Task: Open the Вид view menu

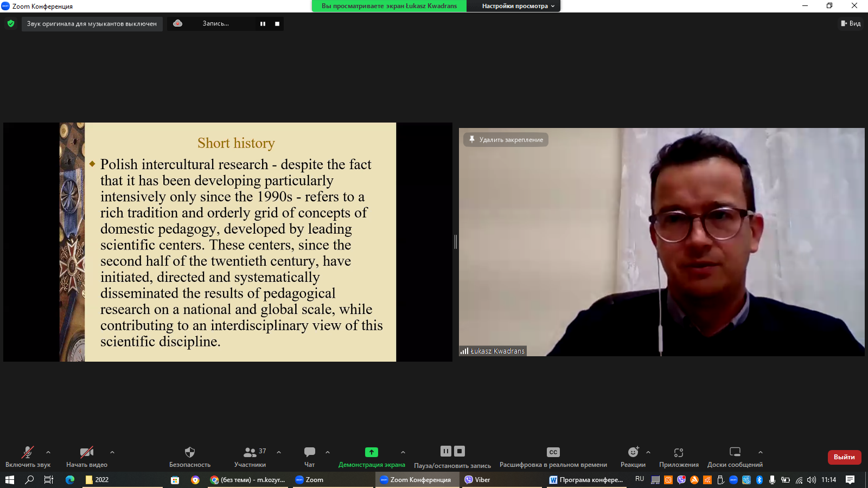Action: (851, 23)
